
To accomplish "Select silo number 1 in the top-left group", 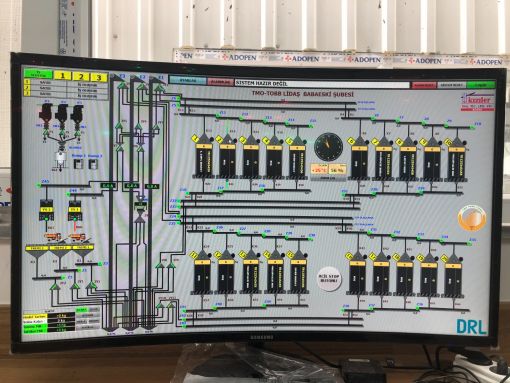I will click(204, 157).
